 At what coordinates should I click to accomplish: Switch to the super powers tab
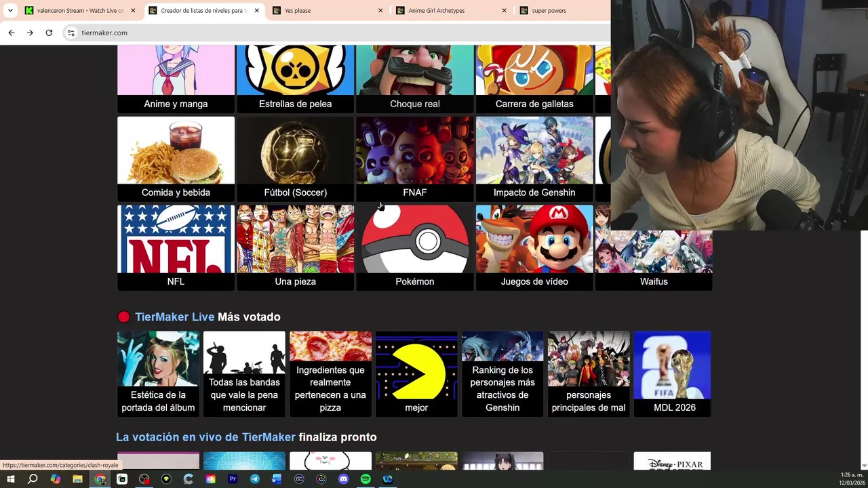click(x=563, y=10)
